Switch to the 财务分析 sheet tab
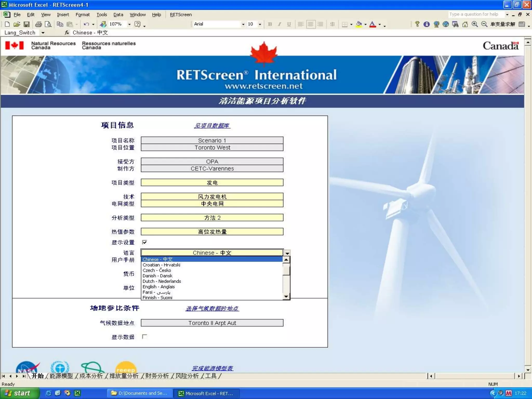Screen dimensions: 532x399 pos(157,376)
